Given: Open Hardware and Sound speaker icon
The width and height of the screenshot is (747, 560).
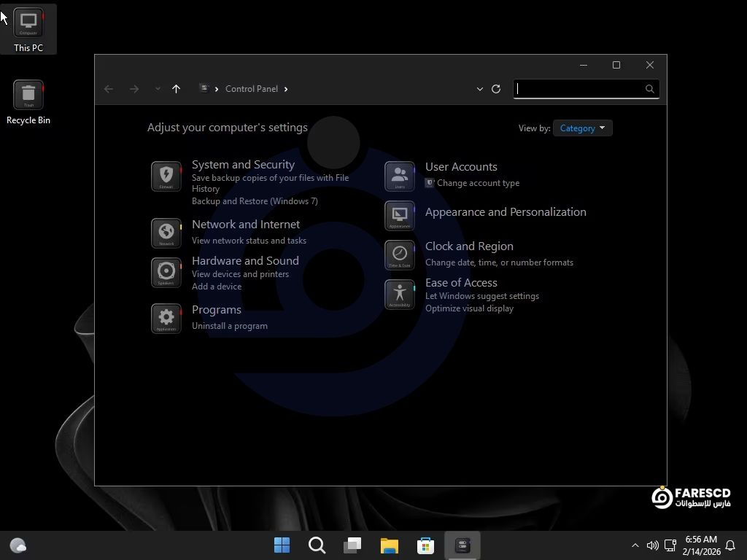Looking at the screenshot, I should (166, 272).
